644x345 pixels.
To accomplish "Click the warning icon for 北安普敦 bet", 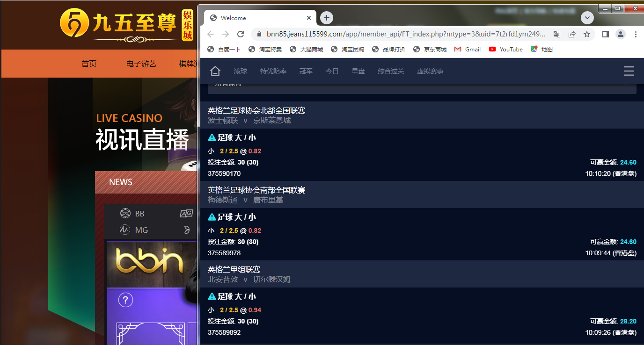I will pos(212,296).
